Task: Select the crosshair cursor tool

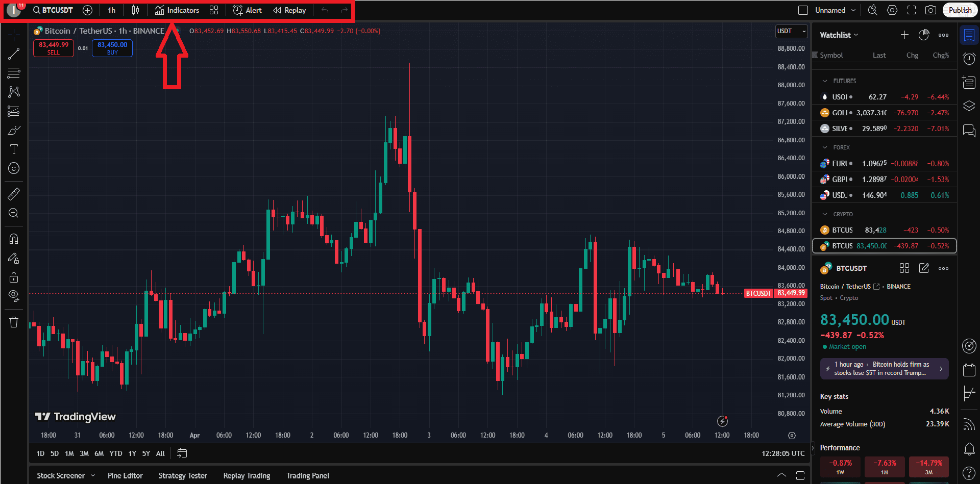Action: pos(14,34)
